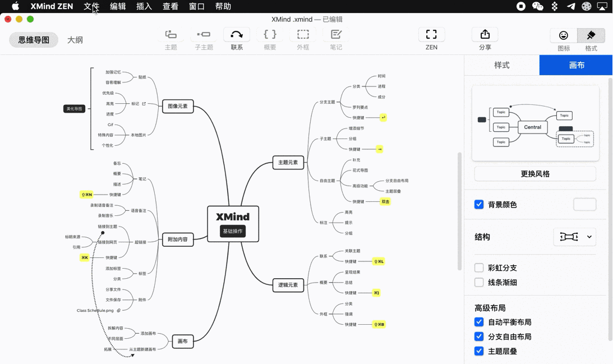Select the 分支主题 subtopic

click(327, 102)
